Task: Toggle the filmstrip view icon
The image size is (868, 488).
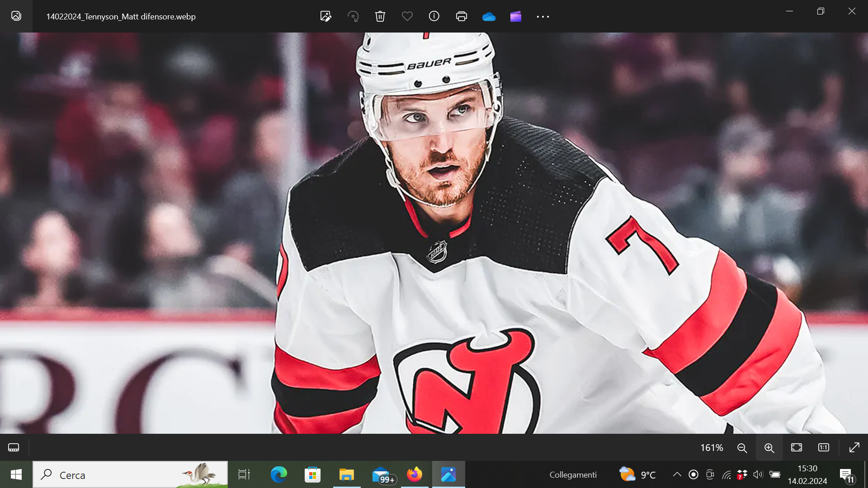Action: [14, 447]
